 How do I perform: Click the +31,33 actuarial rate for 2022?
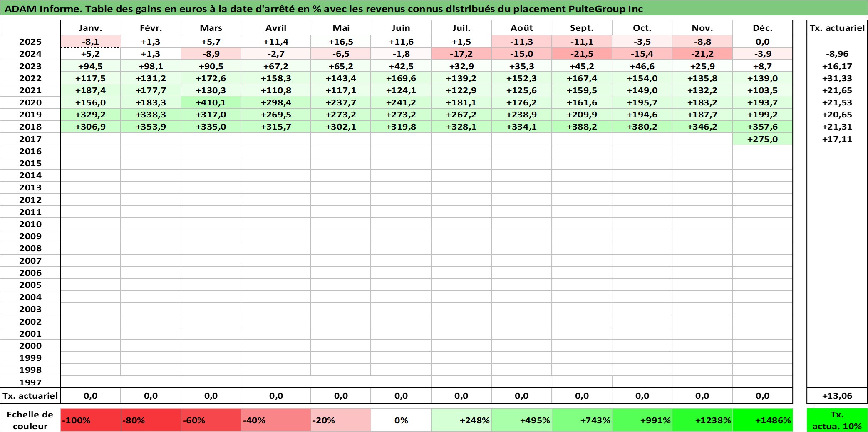pyautogui.click(x=837, y=78)
